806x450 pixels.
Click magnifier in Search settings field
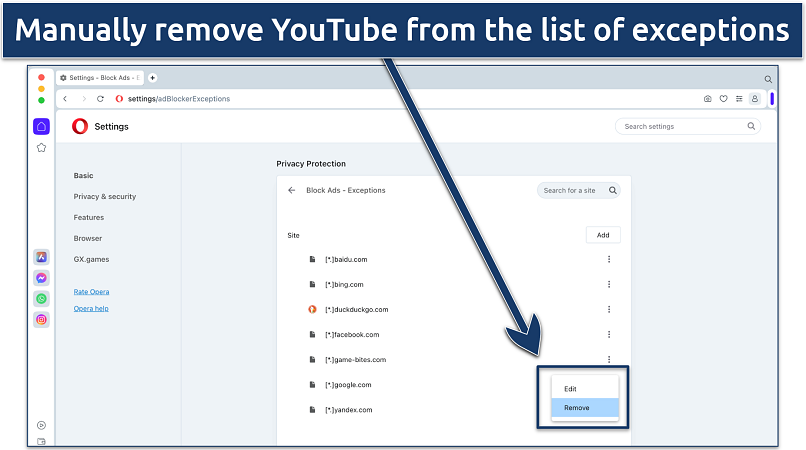751,126
